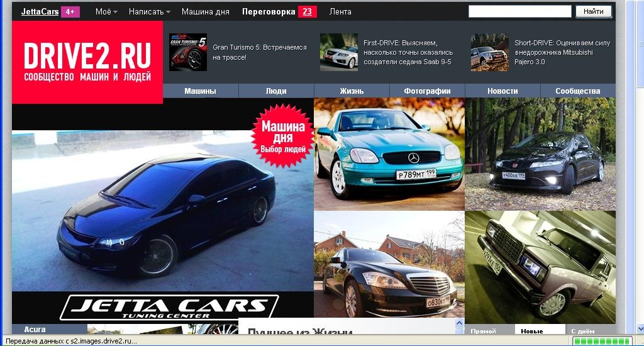Open the Переговорка section
644x346 pixels.
coord(269,11)
